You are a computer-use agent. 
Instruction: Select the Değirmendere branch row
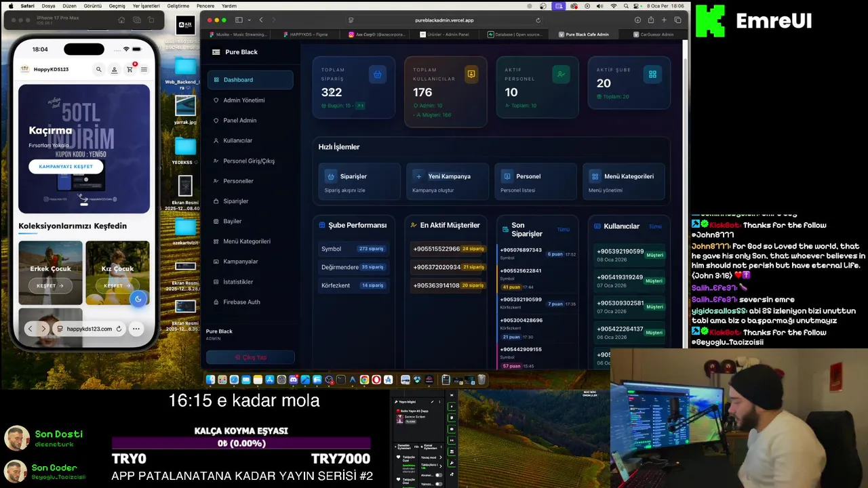354,267
